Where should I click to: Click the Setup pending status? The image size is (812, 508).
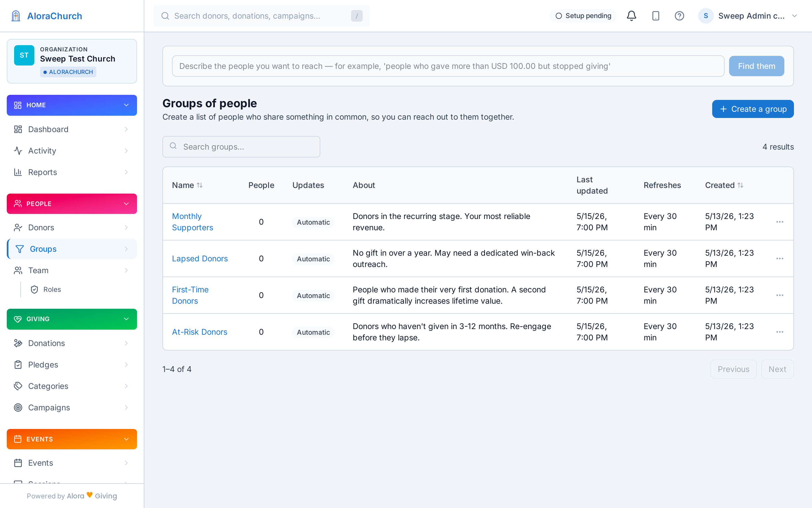click(583, 16)
